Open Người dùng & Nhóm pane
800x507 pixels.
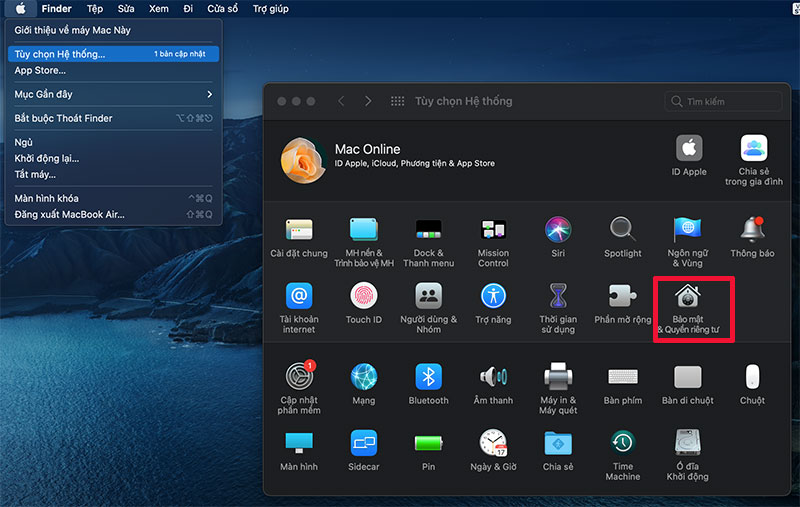click(x=429, y=308)
